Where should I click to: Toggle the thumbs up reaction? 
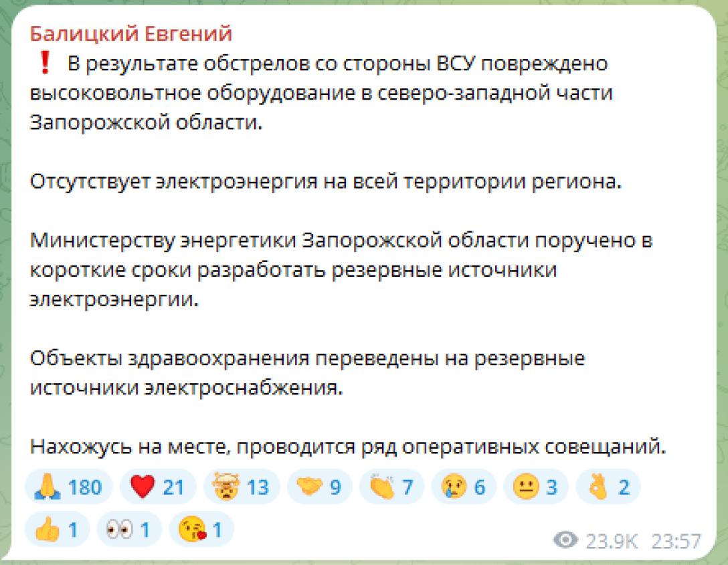[x=56, y=530]
